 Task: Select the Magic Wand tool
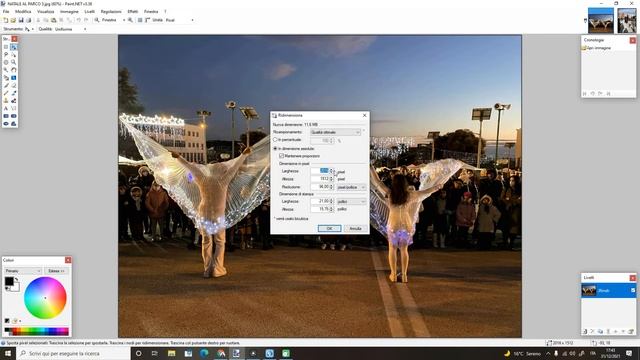click(6, 70)
